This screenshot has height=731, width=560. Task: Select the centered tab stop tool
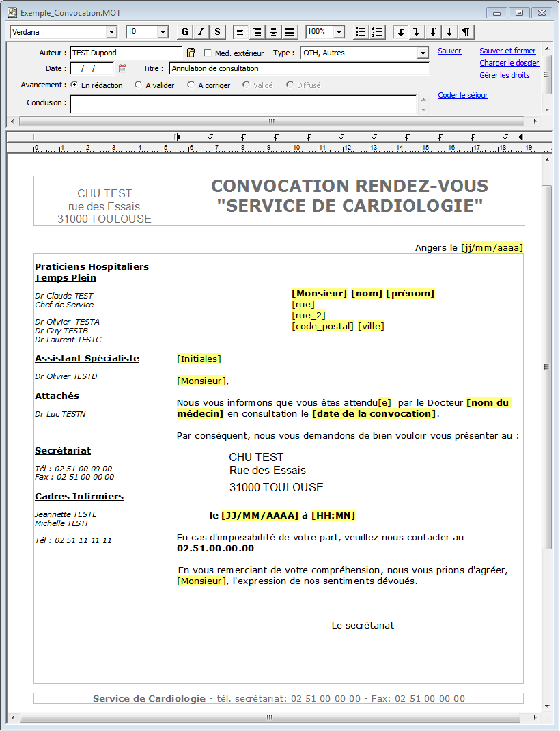[x=449, y=31]
